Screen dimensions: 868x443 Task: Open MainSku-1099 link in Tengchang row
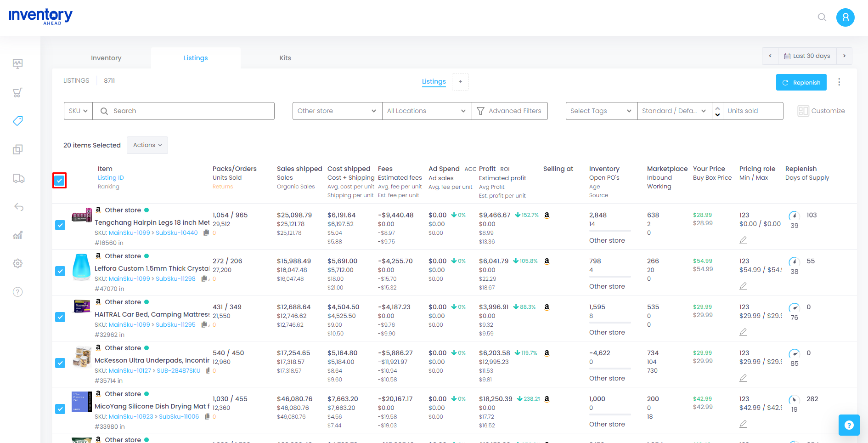129,233
